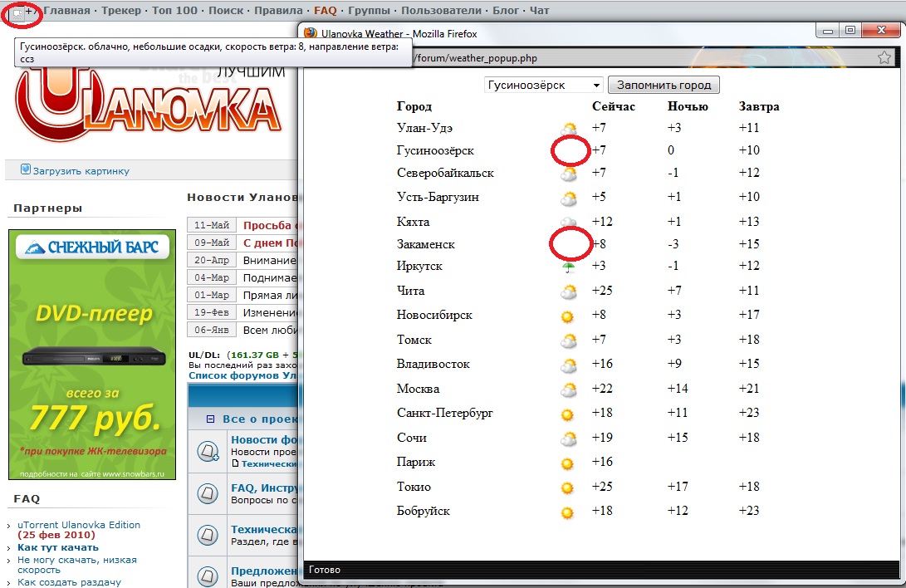Collapse the Все о проек category

point(210,419)
